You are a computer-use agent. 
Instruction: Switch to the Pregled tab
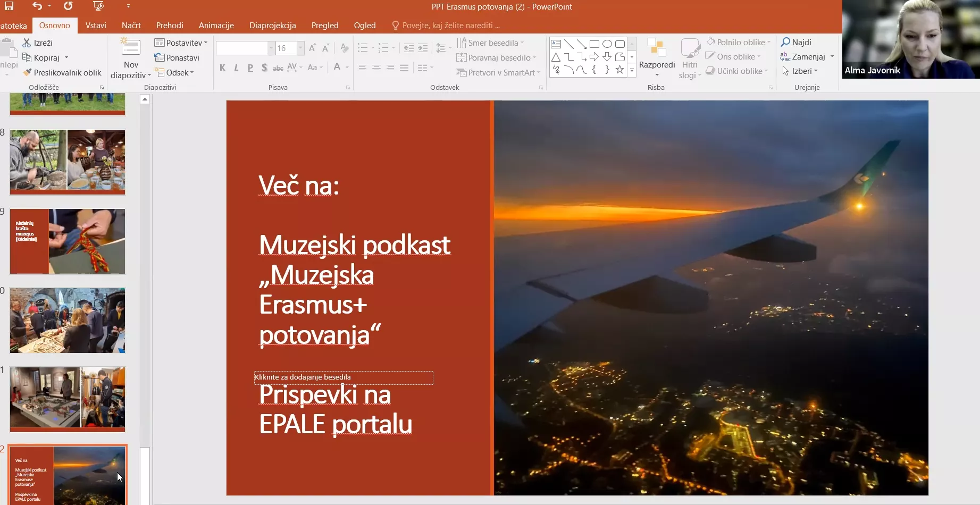coord(325,26)
